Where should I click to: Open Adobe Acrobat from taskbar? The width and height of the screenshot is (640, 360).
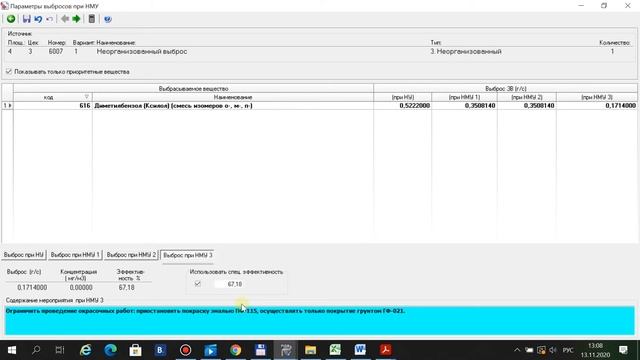click(x=385, y=350)
